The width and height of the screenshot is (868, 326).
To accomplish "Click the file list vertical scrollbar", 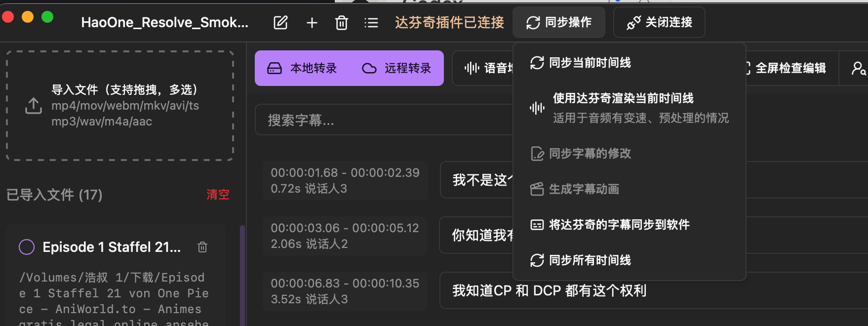I will 242,275.
